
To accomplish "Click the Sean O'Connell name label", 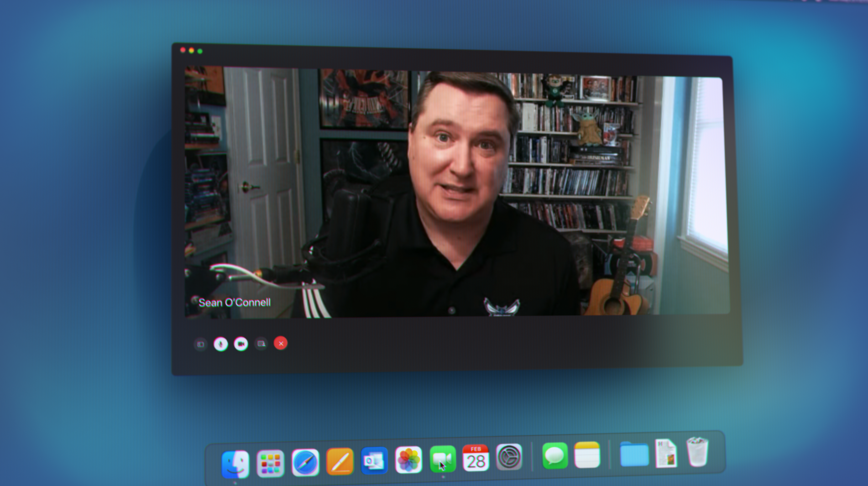I will coord(235,303).
